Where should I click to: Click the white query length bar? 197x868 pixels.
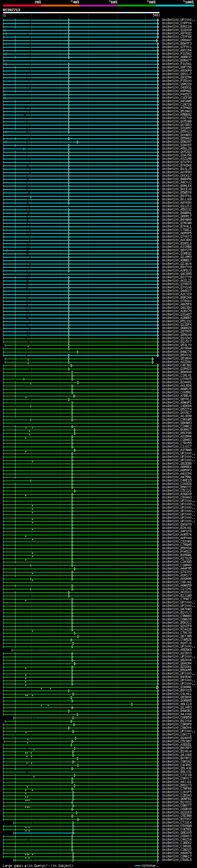coord(81,12)
